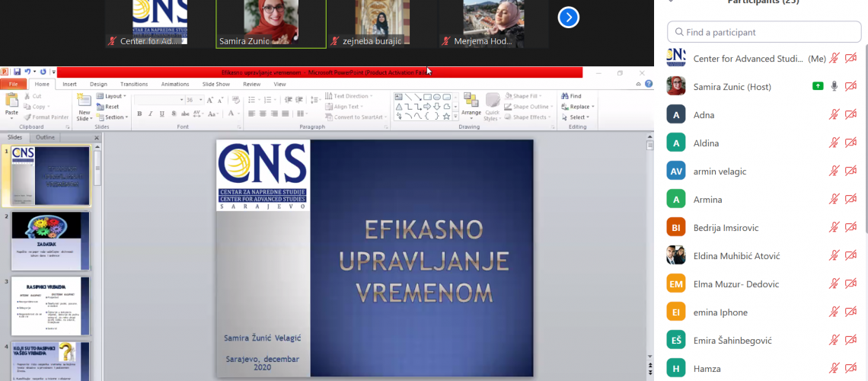The height and width of the screenshot is (381, 868).
Task: Open the File tab
Action: click(x=13, y=84)
